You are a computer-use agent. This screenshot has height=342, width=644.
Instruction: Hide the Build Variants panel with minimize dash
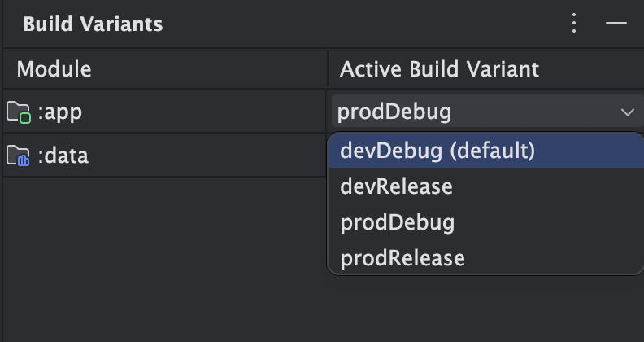[x=616, y=23]
